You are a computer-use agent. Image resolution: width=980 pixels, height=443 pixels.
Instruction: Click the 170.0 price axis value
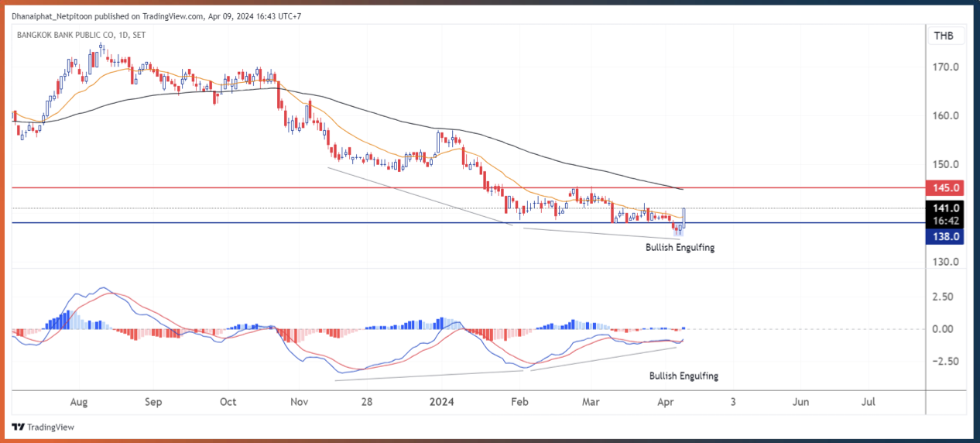[947, 67]
